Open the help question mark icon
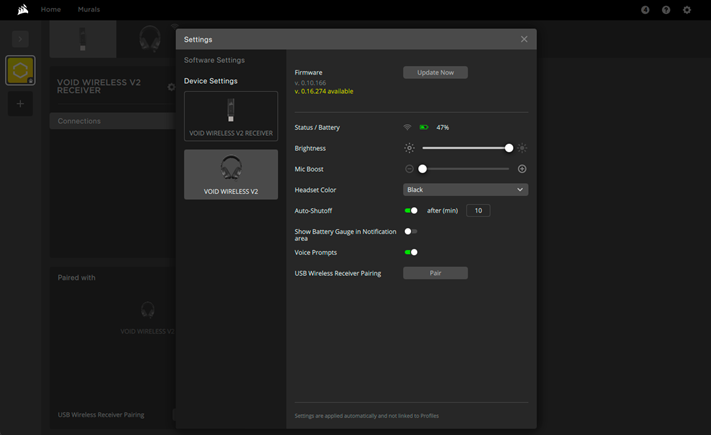 point(666,10)
